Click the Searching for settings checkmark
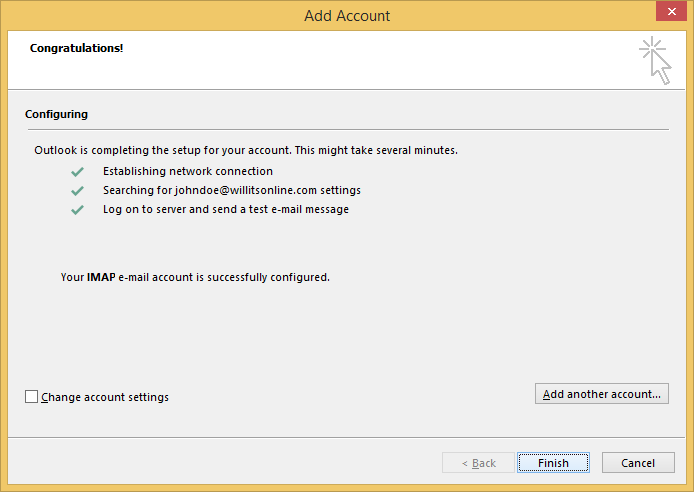 pyautogui.click(x=77, y=191)
